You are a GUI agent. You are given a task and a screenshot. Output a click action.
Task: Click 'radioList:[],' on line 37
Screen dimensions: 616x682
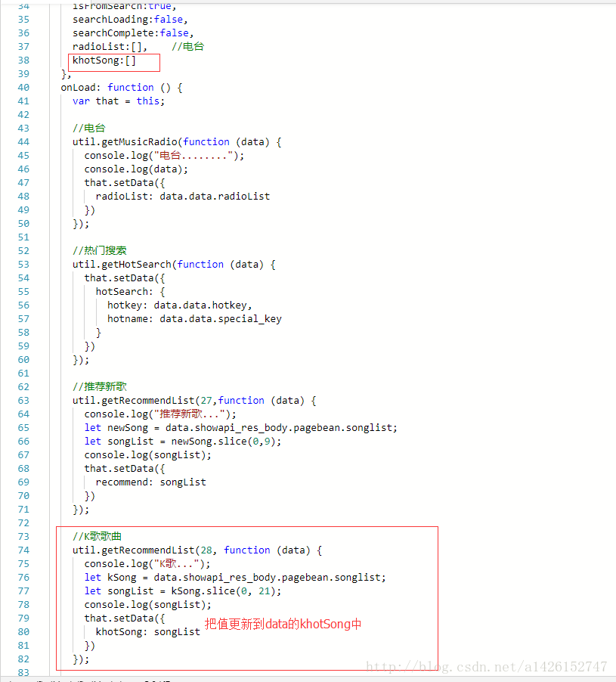(x=110, y=47)
